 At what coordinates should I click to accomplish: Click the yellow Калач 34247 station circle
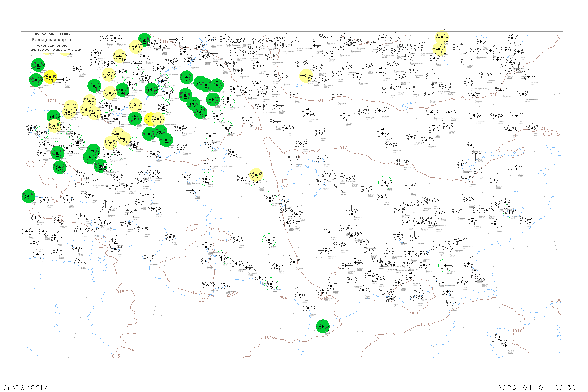pyautogui.click(x=109, y=74)
